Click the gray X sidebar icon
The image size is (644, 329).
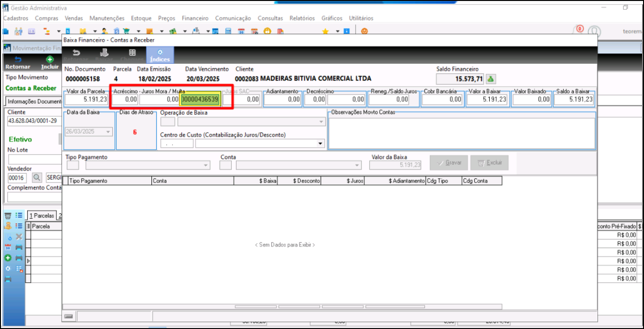click(x=19, y=237)
